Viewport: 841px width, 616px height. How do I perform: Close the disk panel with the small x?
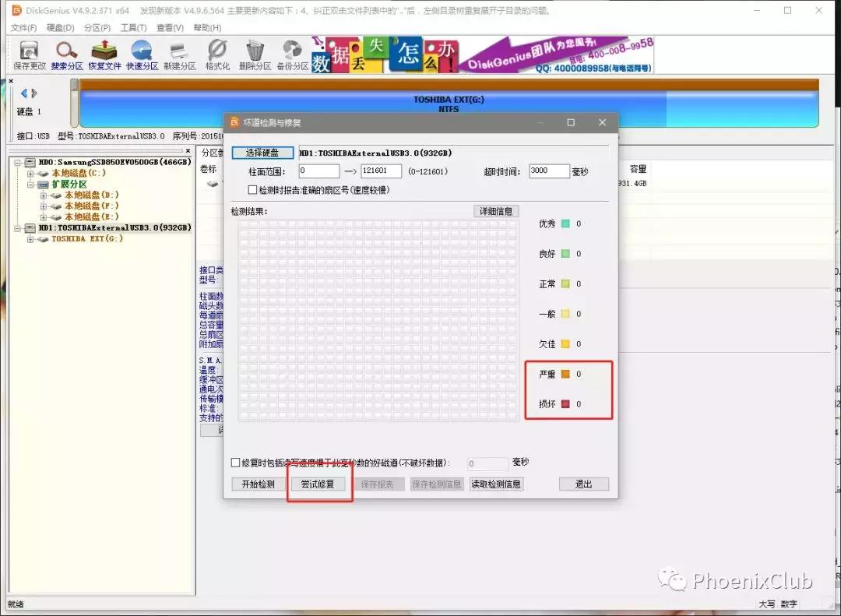[11, 81]
